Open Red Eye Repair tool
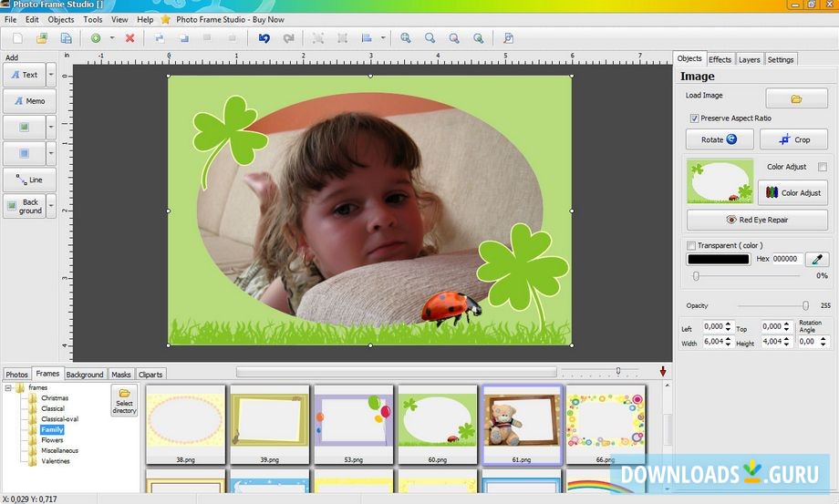Viewport: 839px width, 504px height. click(x=757, y=220)
